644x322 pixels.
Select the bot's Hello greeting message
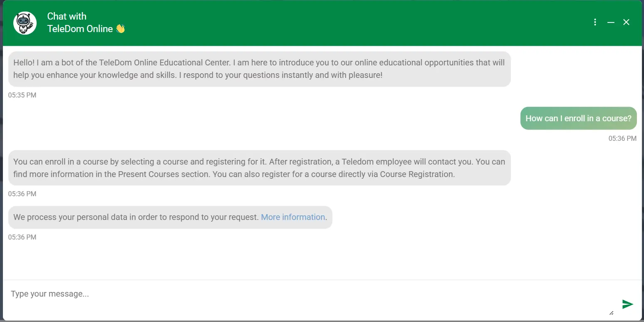coord(260,69)
